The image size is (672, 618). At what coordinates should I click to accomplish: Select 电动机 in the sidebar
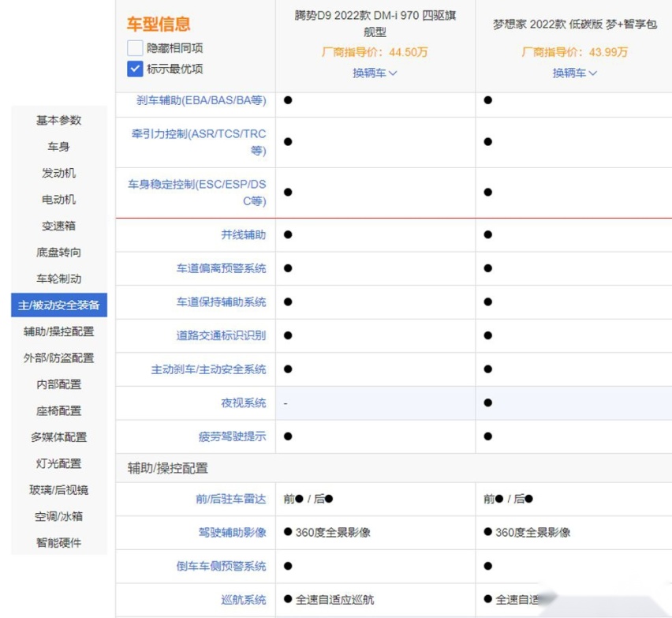pos(59,200)
